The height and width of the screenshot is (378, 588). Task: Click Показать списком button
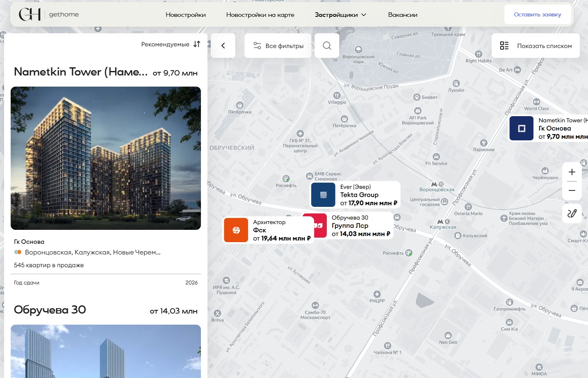(x=536, y=46)
